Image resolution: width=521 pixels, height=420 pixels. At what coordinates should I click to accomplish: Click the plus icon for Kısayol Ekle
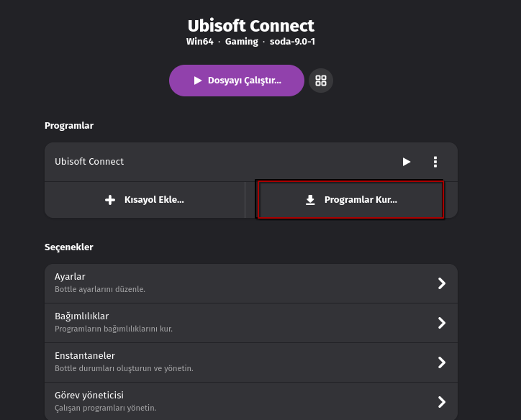tap(110, 200)
